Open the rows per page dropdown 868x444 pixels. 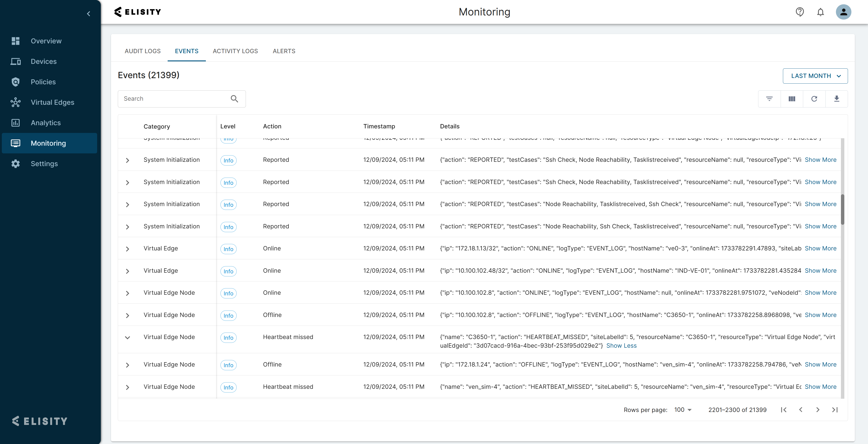pos(683,410)
